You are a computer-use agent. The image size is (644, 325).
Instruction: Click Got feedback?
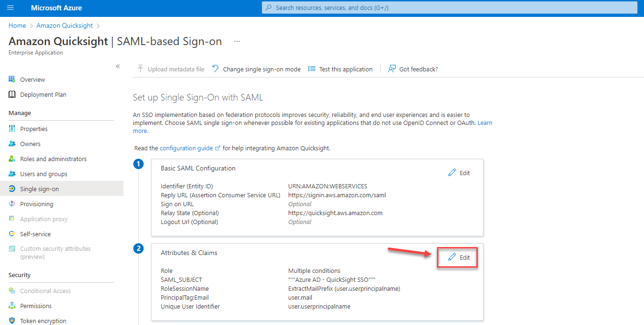tap(413, 69)
